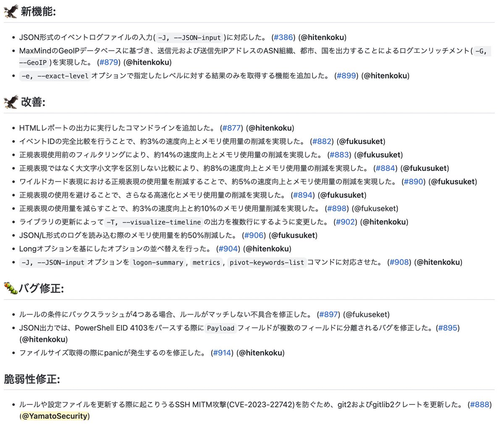Open @hitenkoku mention below the #895 line
The image size is (504, 425).
[44, 339]
